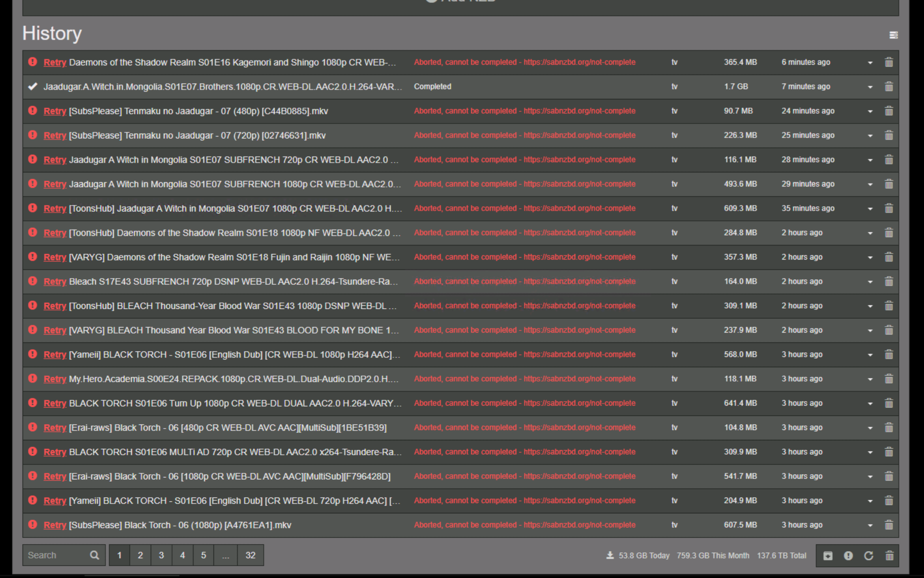The image size is (924, 578).
Task: Open dropdown for ToonsHub Daemons S01E18 row
Action: click(870, 233)
